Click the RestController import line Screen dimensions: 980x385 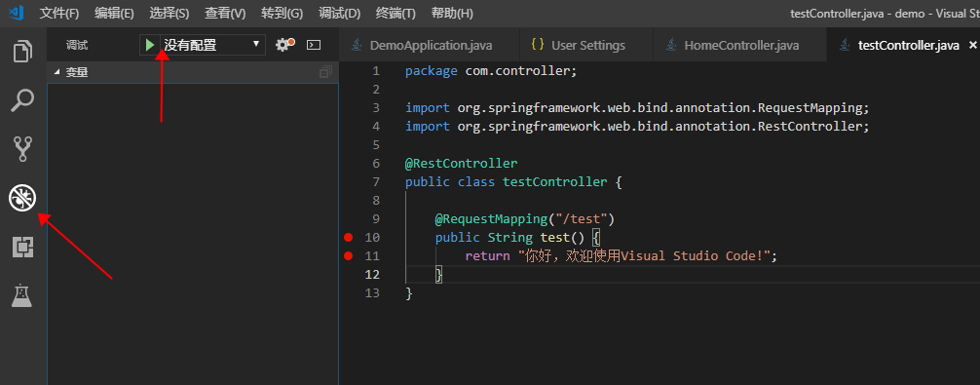(x=637, y=127)
